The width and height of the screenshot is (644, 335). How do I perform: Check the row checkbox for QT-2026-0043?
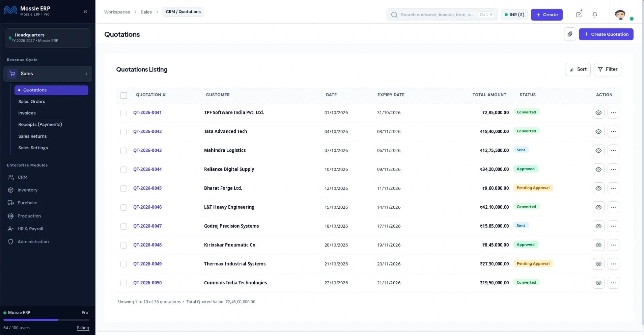point(123,151)
